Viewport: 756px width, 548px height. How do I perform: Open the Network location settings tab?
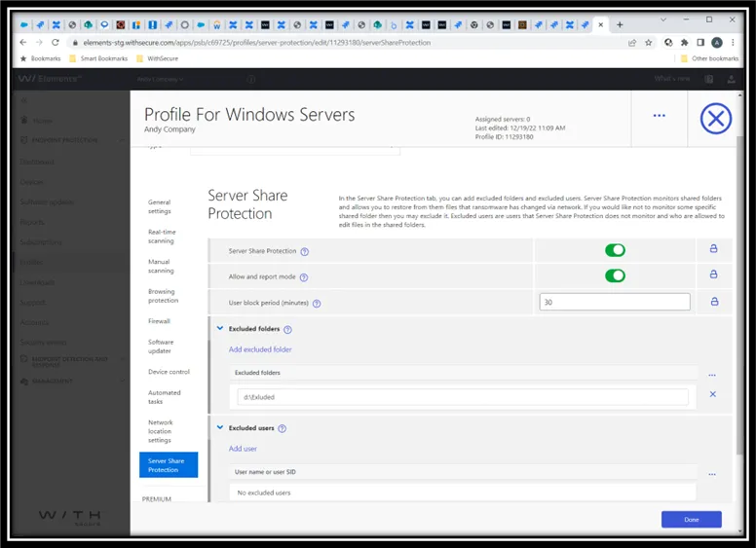tap(161, 431)
